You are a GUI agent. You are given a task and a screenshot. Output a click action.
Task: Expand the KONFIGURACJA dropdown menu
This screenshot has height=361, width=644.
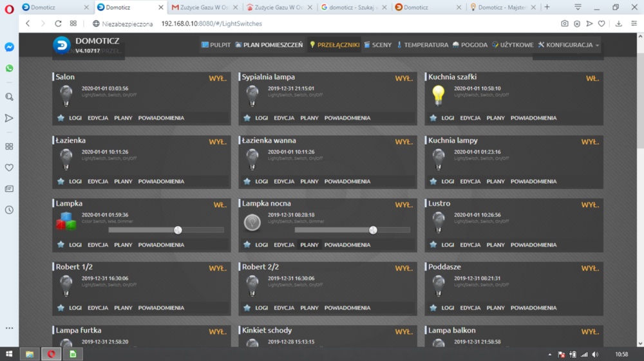(569, 45)
